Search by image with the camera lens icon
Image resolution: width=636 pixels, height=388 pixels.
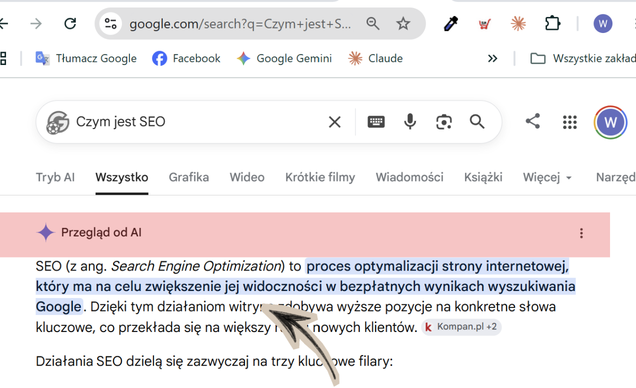click(444, 122)
